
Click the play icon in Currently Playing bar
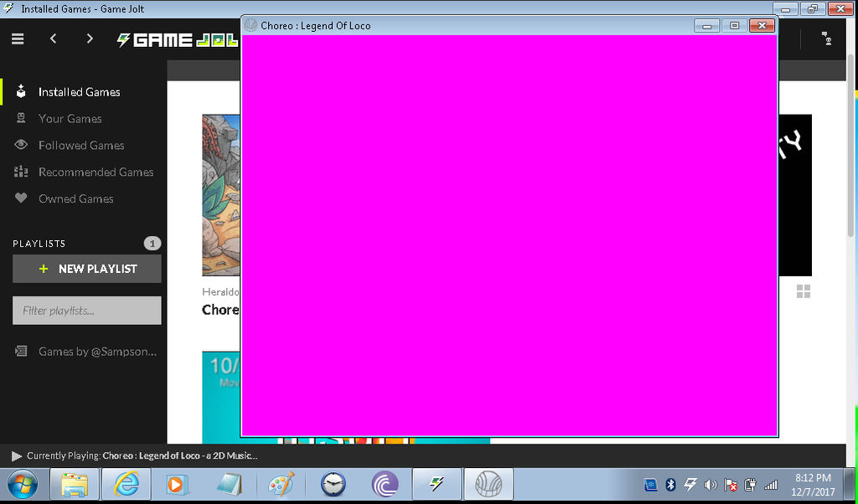pos(17,456)
